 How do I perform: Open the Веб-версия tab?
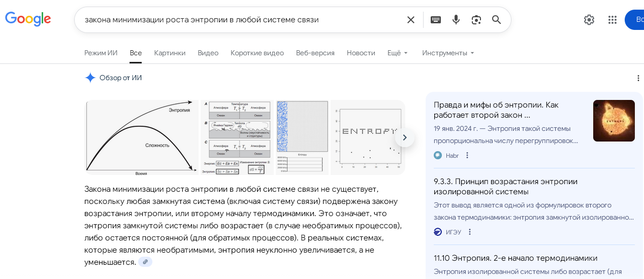315,53
